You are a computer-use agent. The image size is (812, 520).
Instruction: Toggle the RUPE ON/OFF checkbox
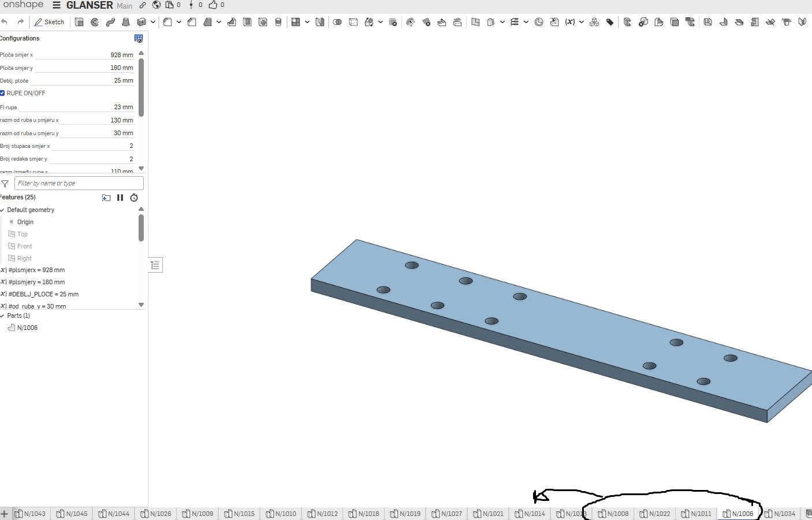coord(2,93)
